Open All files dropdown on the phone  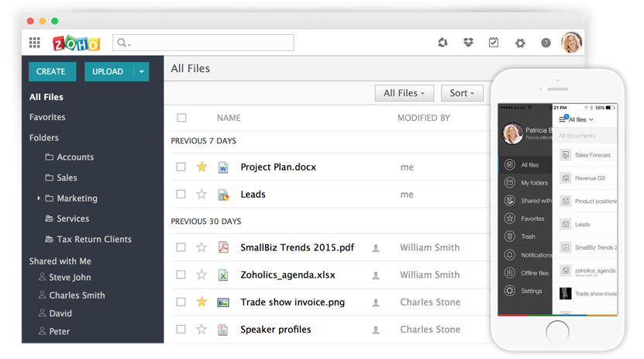(580, 119)
